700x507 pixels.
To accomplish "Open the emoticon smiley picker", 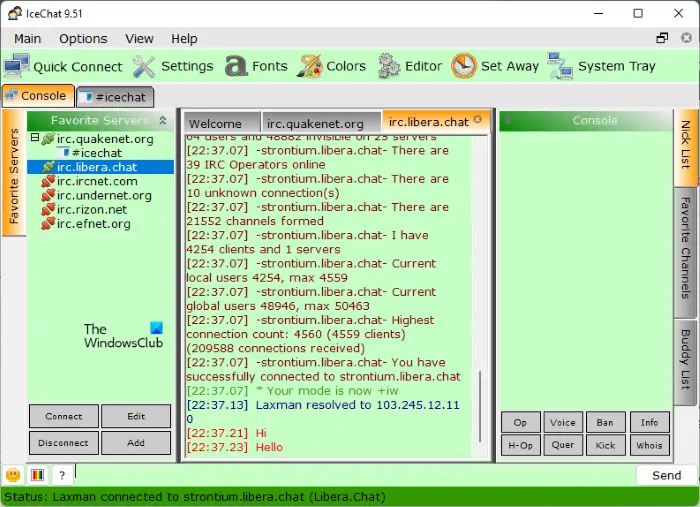I will coord(13,475).
